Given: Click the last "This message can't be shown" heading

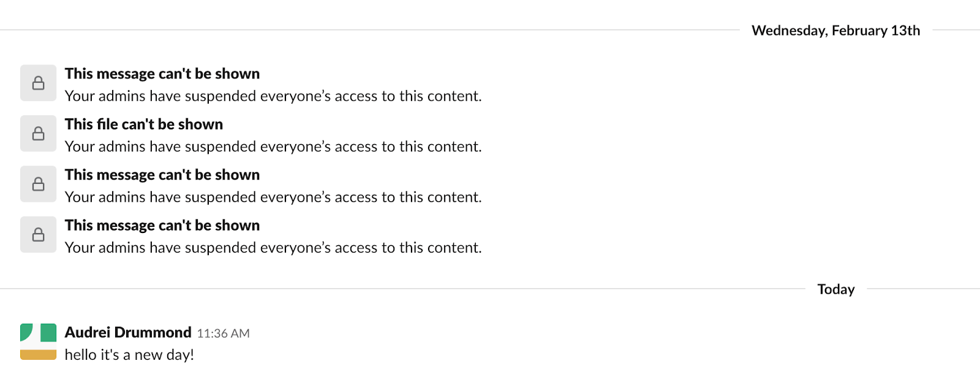Looking at the screenshot, I should click(x=162, y=226).
